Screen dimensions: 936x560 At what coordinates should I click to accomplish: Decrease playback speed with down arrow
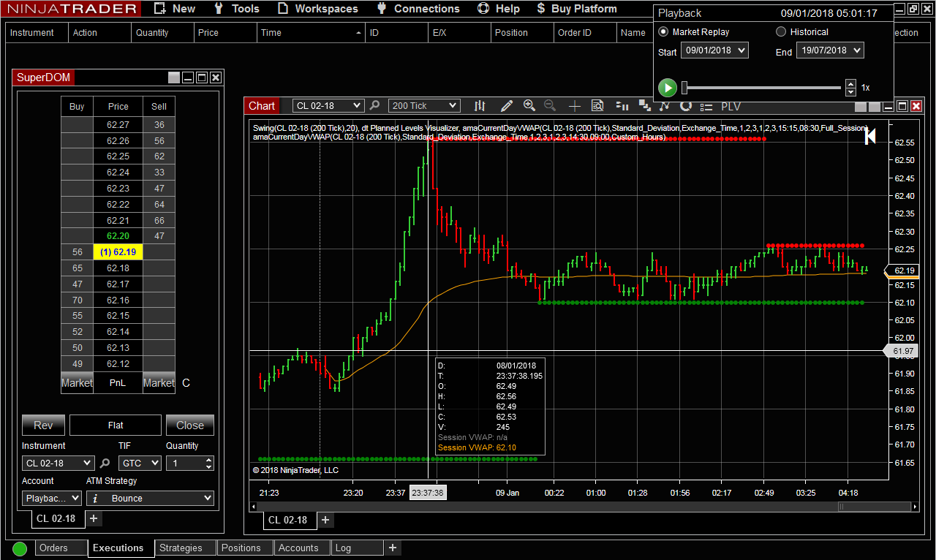pyautogui.click(x=850, y=92)
